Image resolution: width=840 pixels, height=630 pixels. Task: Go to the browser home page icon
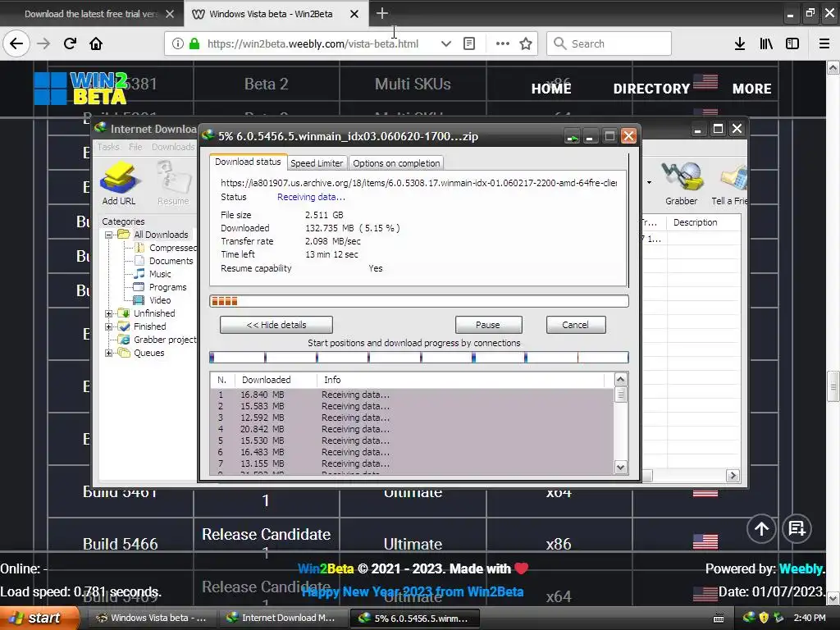(x=96, y=43)
